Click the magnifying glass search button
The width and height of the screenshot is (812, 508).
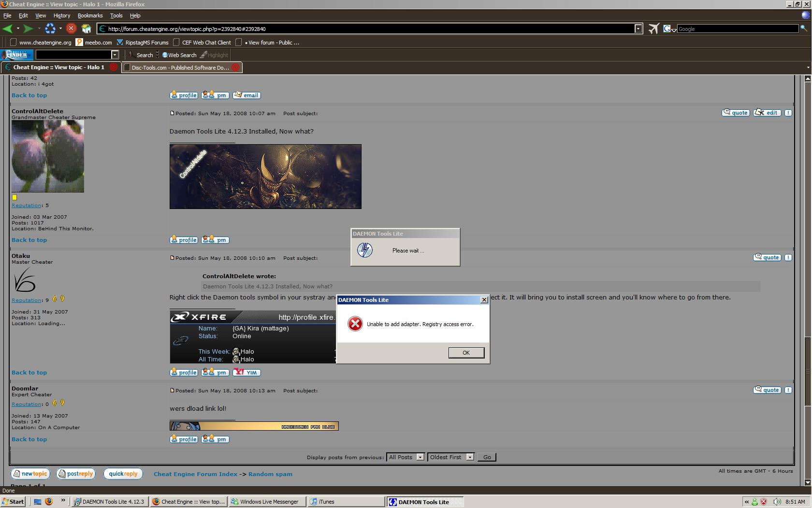pyautogui.click(x=804, y=29)
